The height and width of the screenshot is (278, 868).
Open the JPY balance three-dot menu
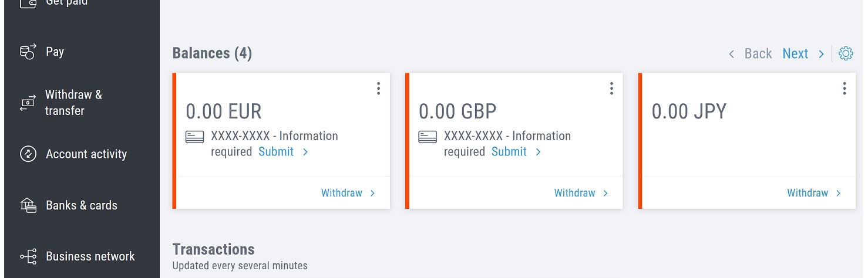844,88
